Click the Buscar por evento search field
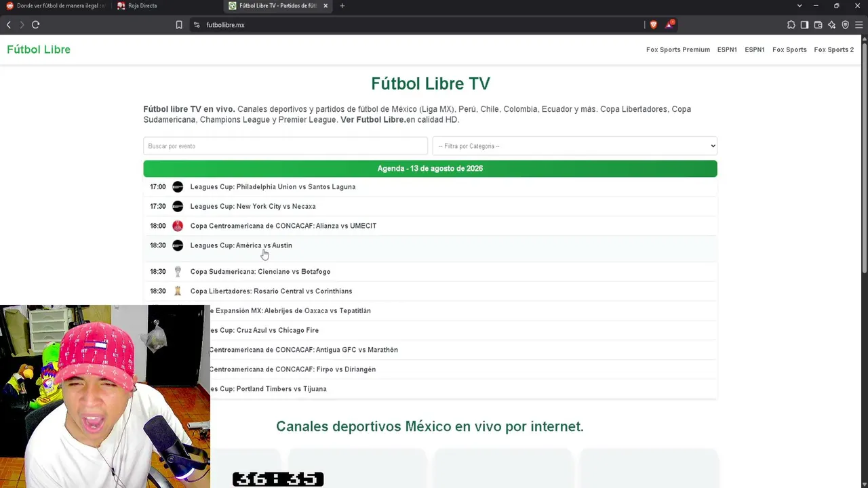This screenshot has width=868, height=488. (285, 146)
